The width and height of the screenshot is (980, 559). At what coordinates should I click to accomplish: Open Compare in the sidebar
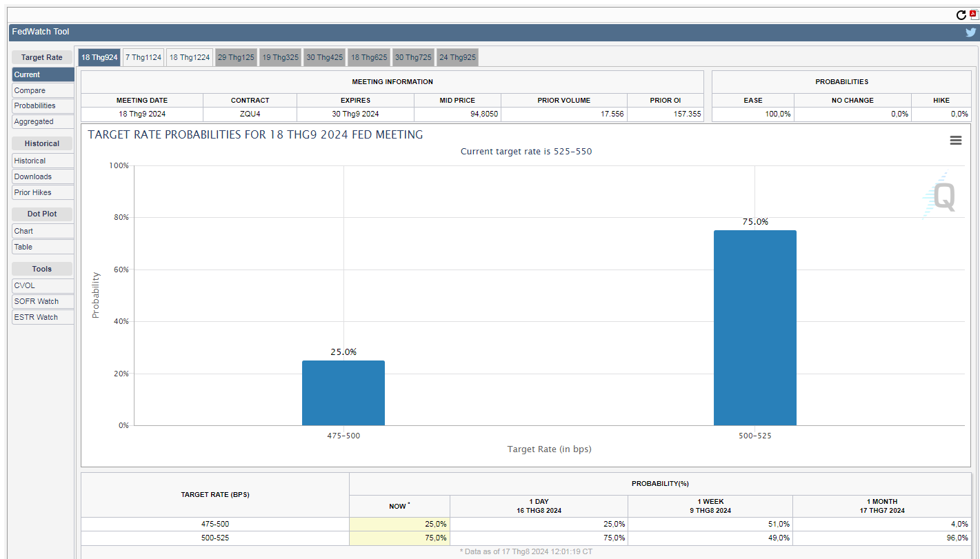click(x=43, y=90)
